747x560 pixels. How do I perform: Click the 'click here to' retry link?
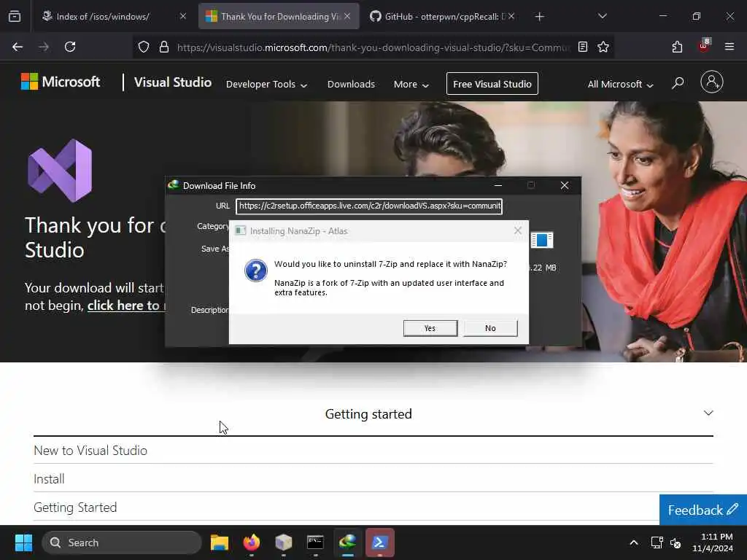point(125,306)
